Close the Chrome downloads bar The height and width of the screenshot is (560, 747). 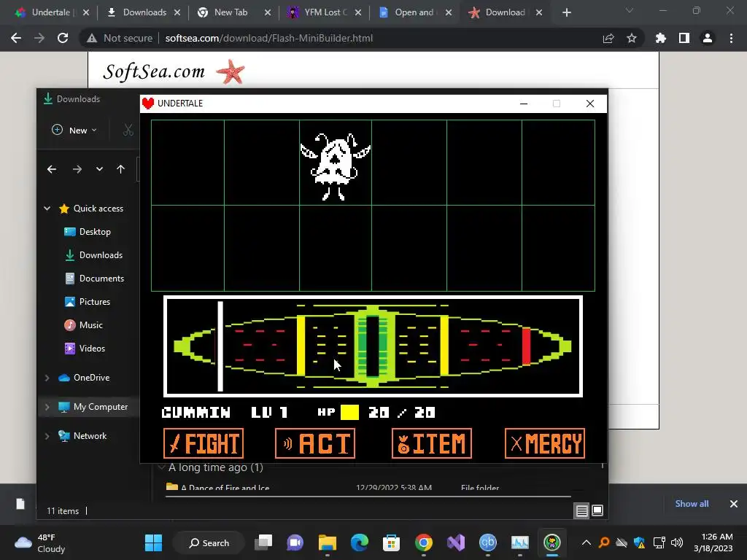pos(734,504)
